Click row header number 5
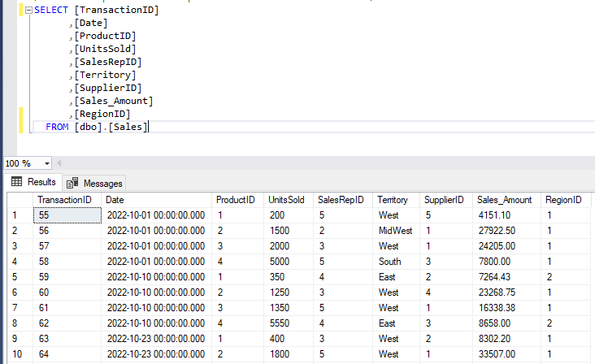Screen dimensions: 595x364 pyautogui.click(x=20, y=277)
